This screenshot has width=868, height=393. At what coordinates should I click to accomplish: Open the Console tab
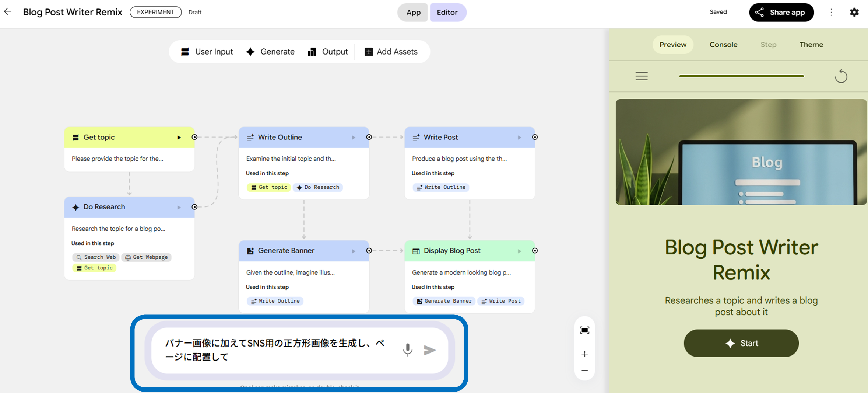click(x=723, y=45)
